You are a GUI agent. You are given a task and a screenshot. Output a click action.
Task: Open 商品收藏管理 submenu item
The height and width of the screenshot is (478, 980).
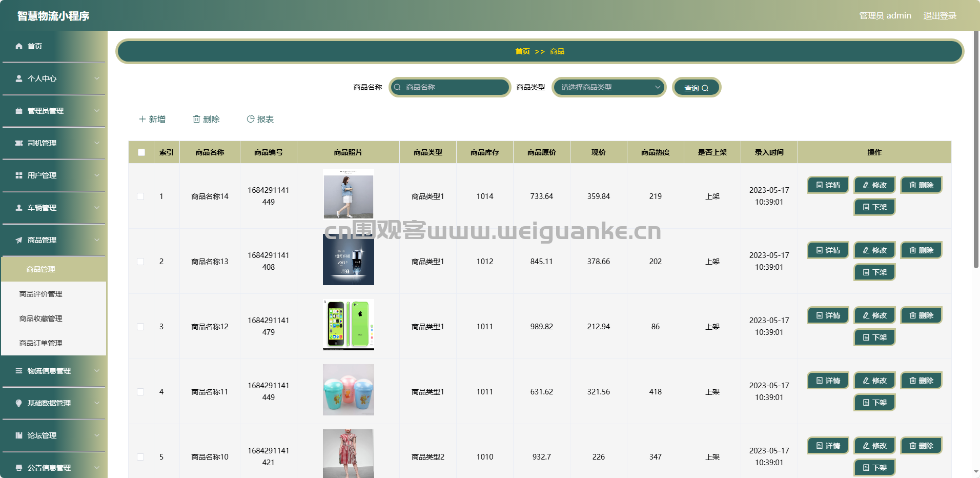coord(54,318)
